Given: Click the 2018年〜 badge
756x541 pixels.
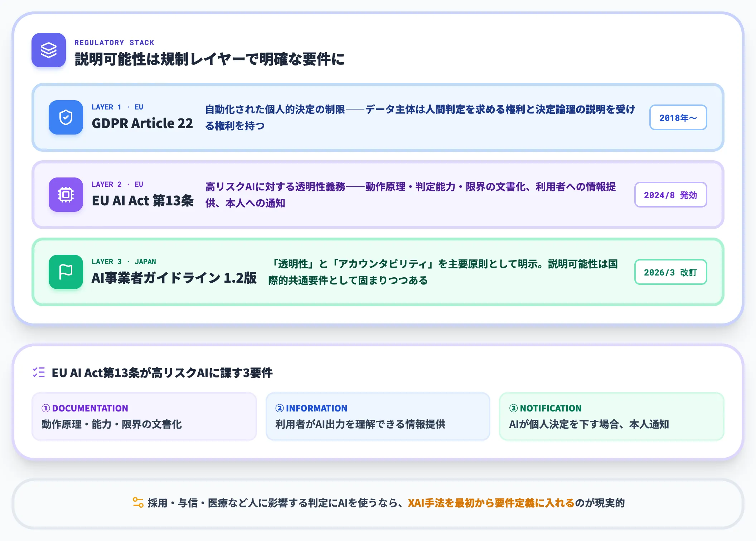Looking at the screenshot, I should [x=678, y=117].
